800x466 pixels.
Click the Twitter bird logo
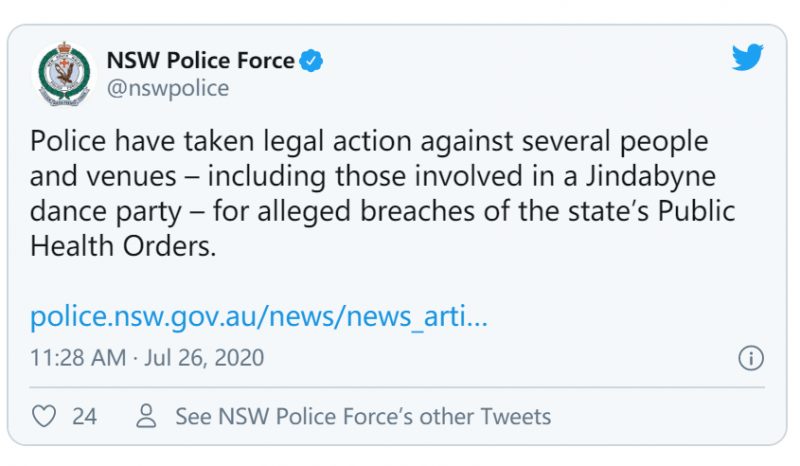(x=747, y=57)
